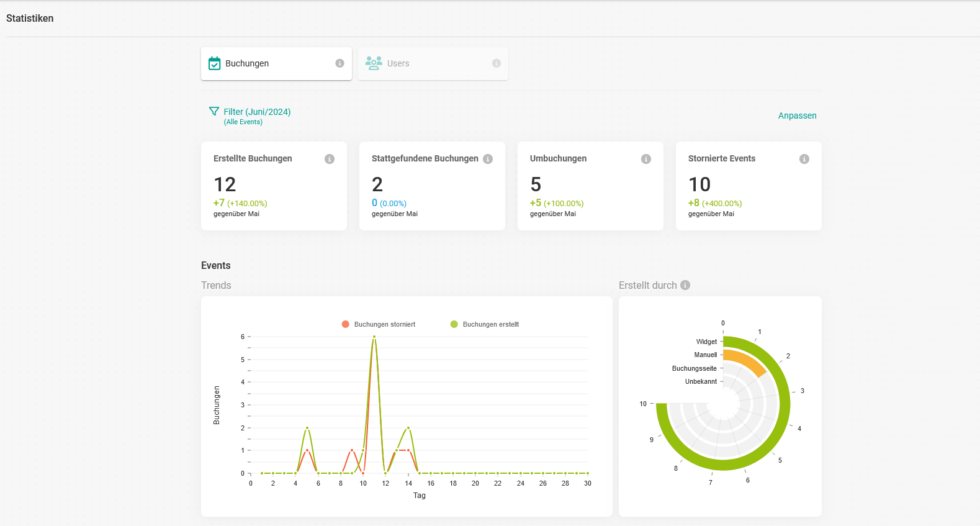The image size is (980, 526).
Task: Open the Buchungen statistics tab
Action: (276, 63)
